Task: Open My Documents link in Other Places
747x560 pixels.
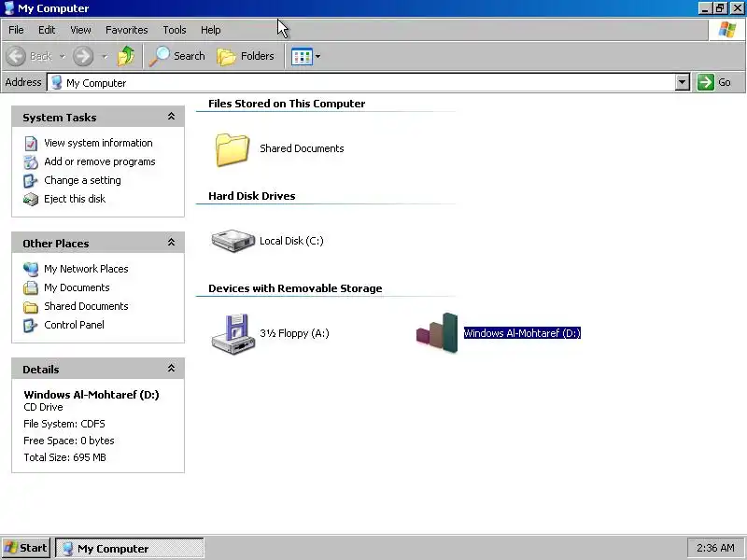Action: coord(77,287)
